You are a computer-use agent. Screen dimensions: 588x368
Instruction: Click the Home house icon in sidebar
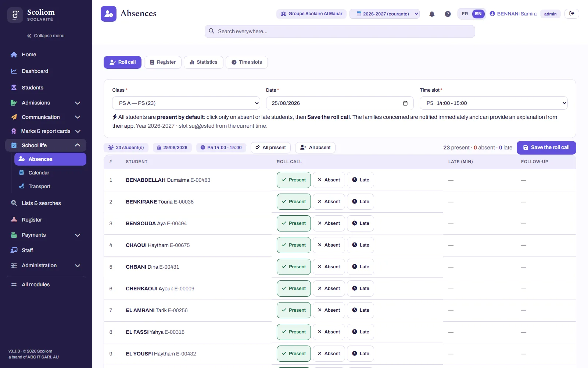14,54
